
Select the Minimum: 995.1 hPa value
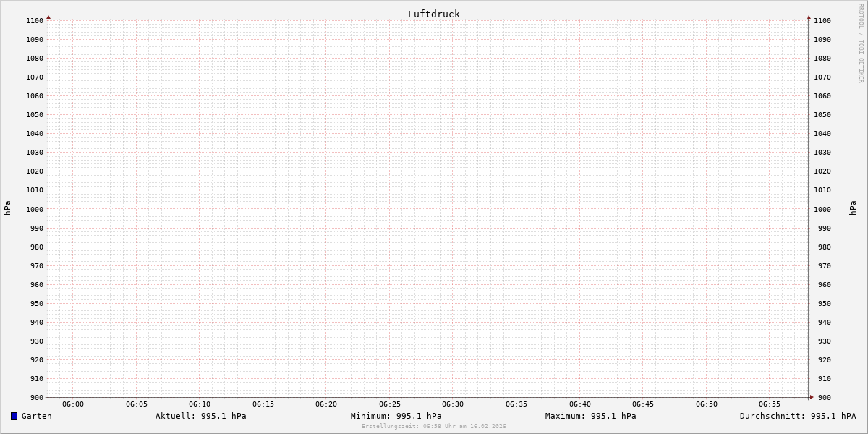396,416
